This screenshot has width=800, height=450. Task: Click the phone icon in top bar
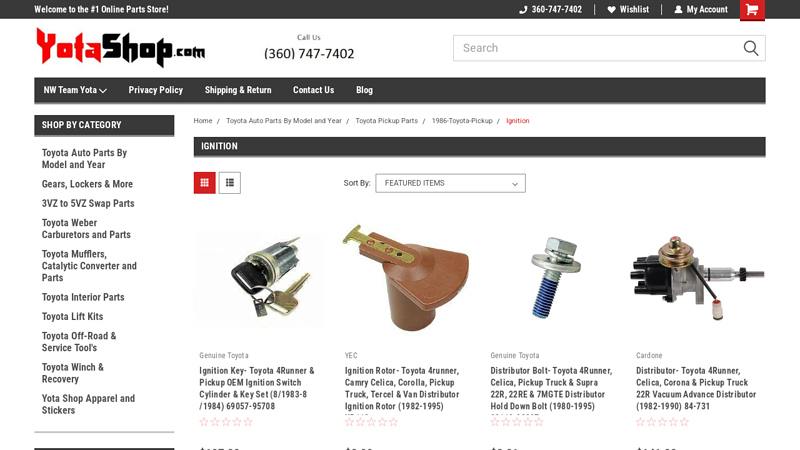(x=523, y=10)
